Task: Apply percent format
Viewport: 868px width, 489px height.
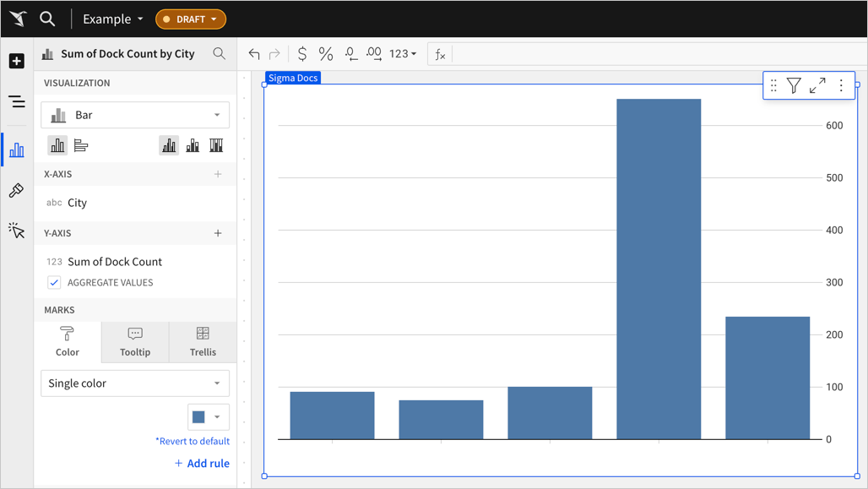Action: click(326, 54)
